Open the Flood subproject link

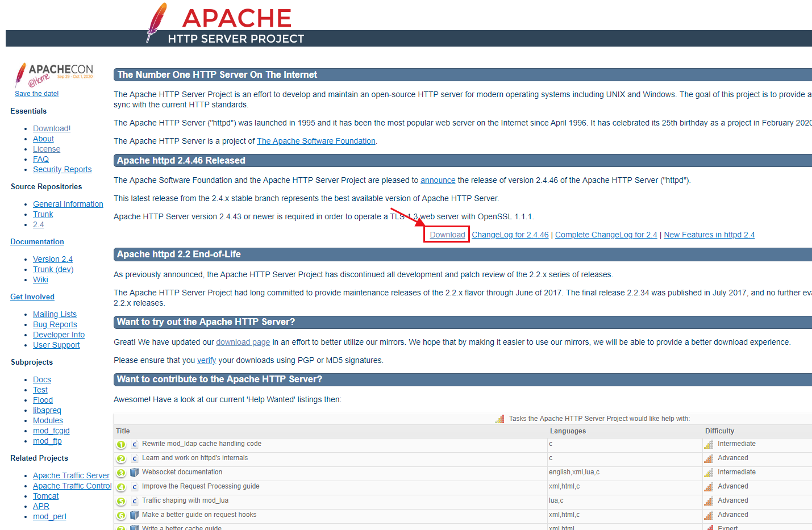tap(43, 400)
